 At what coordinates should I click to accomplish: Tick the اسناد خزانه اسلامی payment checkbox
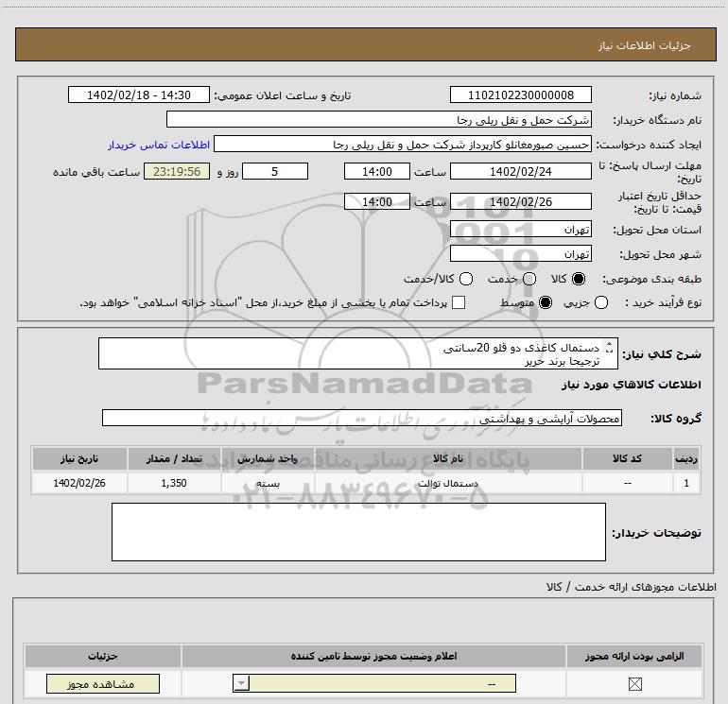tap(459, 302)
